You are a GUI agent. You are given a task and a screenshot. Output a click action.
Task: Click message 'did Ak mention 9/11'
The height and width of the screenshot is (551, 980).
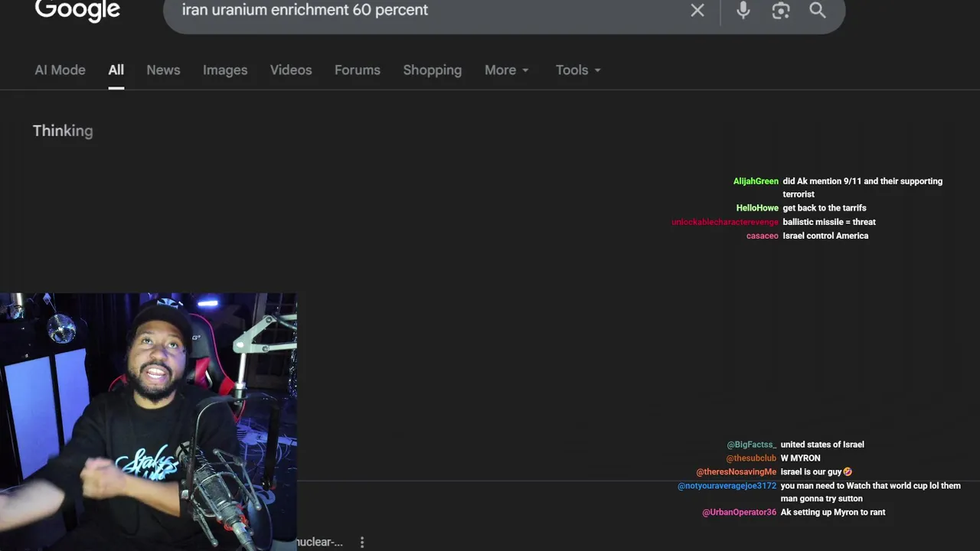coord(862,187)
